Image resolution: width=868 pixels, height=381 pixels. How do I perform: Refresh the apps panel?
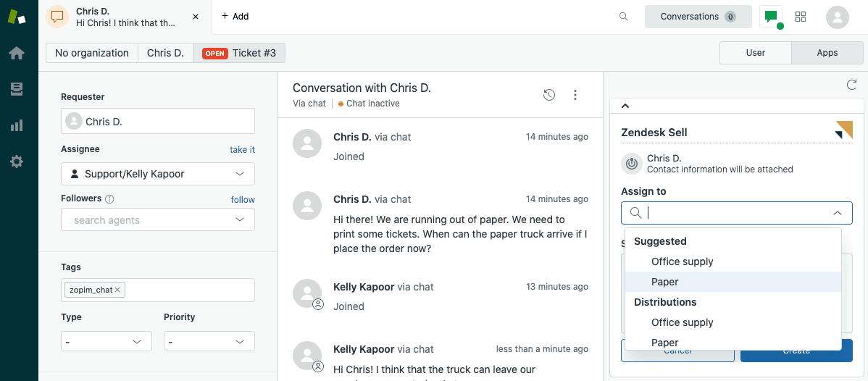(852, 85)
